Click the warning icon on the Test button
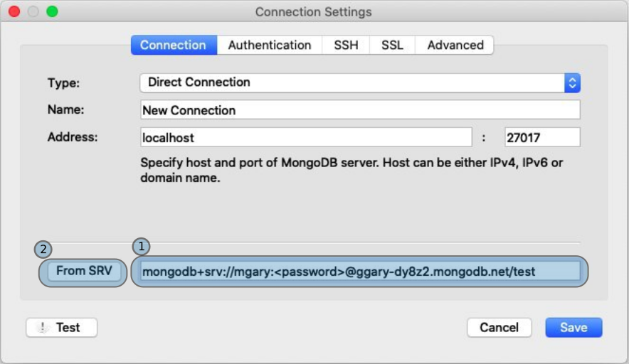This screenshot has height=364, width=629. point(42,327)
